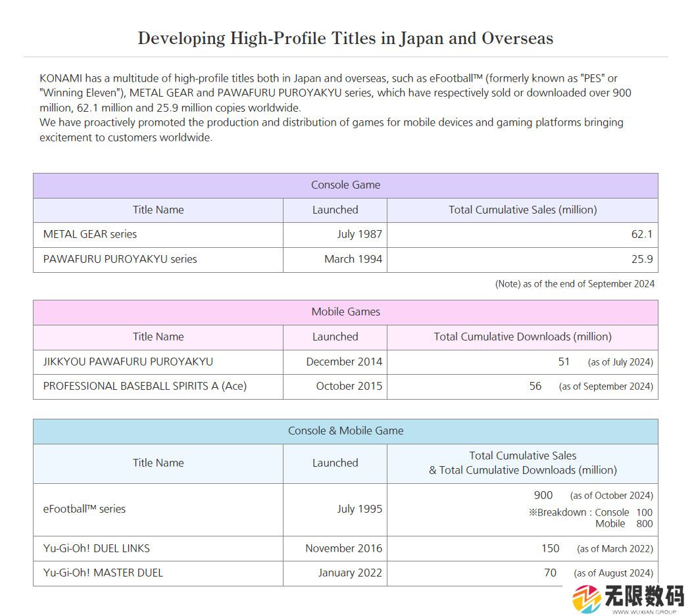Select the "Total Cumulative Sales (million)" column header
The height and width of the screenshot is (616, 694).
[523, 210]
